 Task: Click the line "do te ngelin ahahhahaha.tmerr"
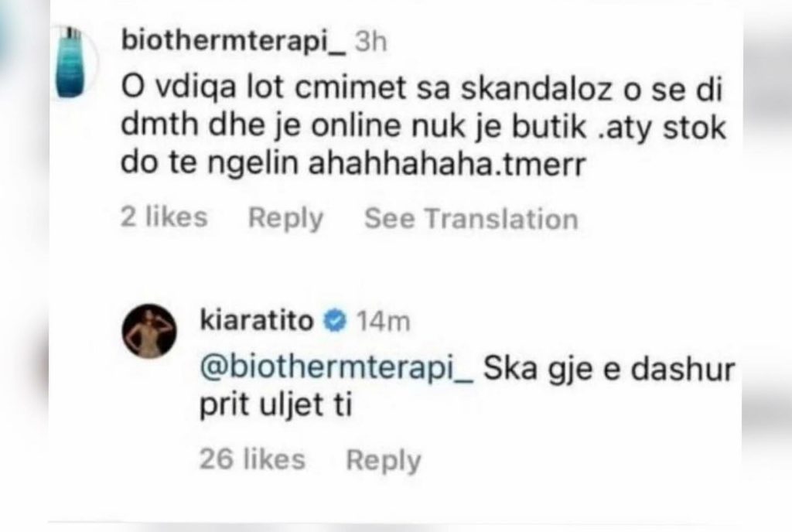(x=353, y=163)
